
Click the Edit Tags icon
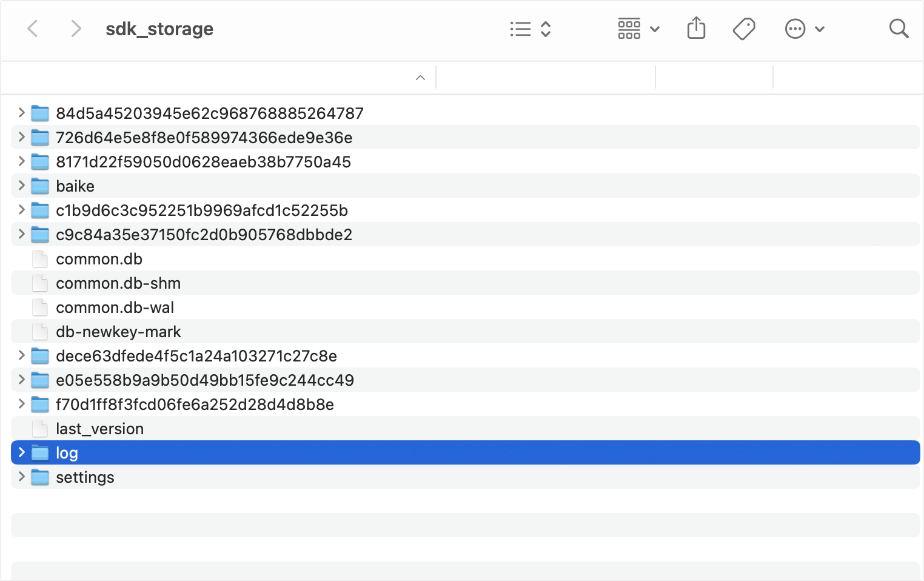[x=743, y=29]
